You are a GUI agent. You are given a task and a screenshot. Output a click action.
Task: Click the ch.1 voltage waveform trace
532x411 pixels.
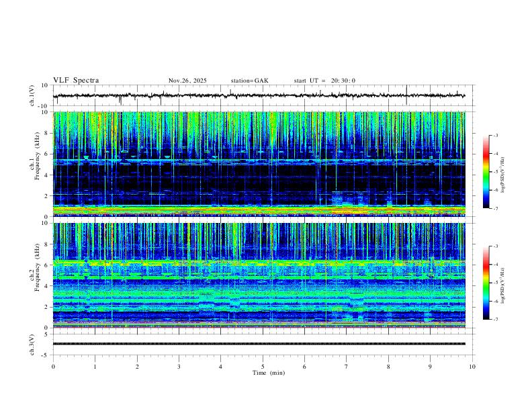(259, 95)
